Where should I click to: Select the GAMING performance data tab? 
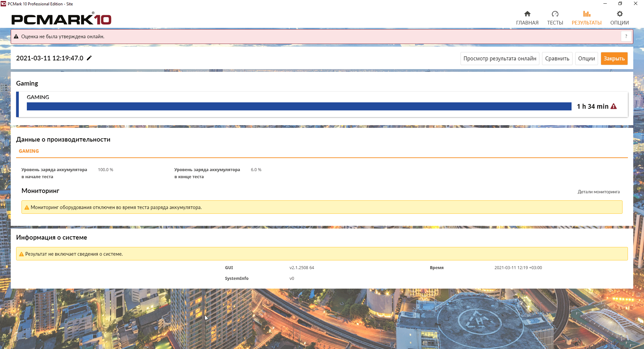(29, 151)
